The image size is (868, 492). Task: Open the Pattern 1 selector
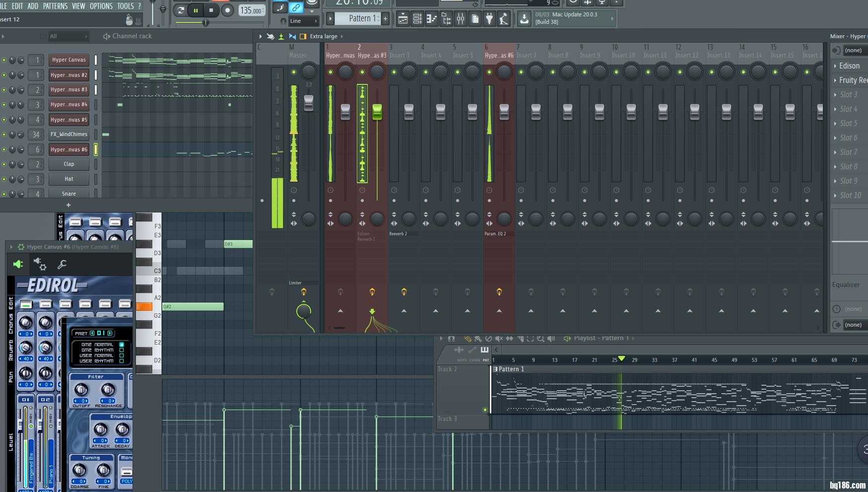[x=358, y=19]
